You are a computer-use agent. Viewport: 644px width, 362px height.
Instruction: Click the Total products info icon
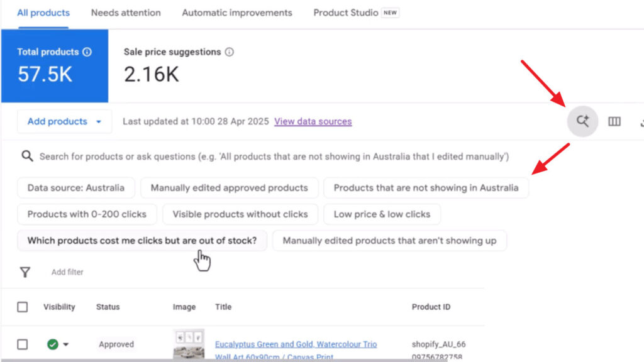click(87, 52)
